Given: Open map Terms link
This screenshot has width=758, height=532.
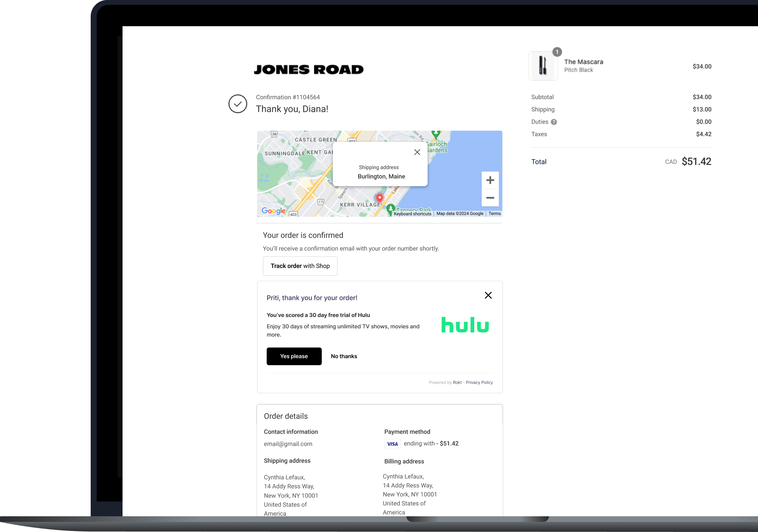Looking at the screenshot, I should [494, 213].
